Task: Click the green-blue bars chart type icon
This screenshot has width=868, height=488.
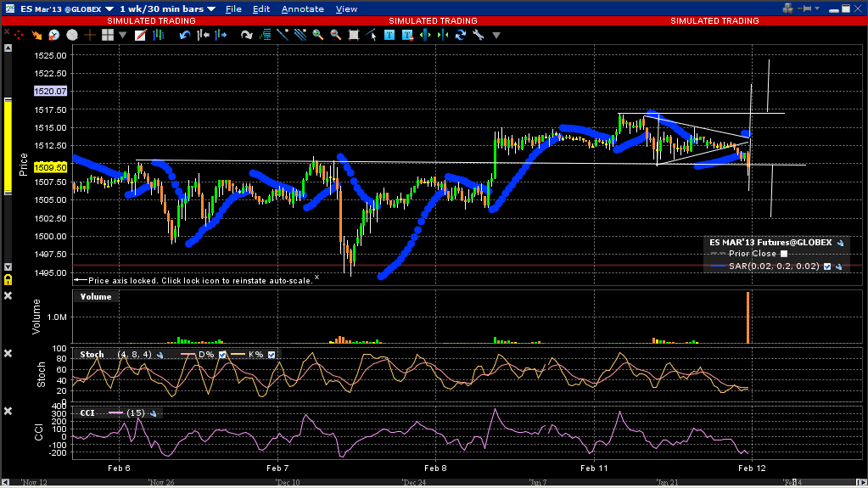Action: pyautogui.click(x=159, y=35)
